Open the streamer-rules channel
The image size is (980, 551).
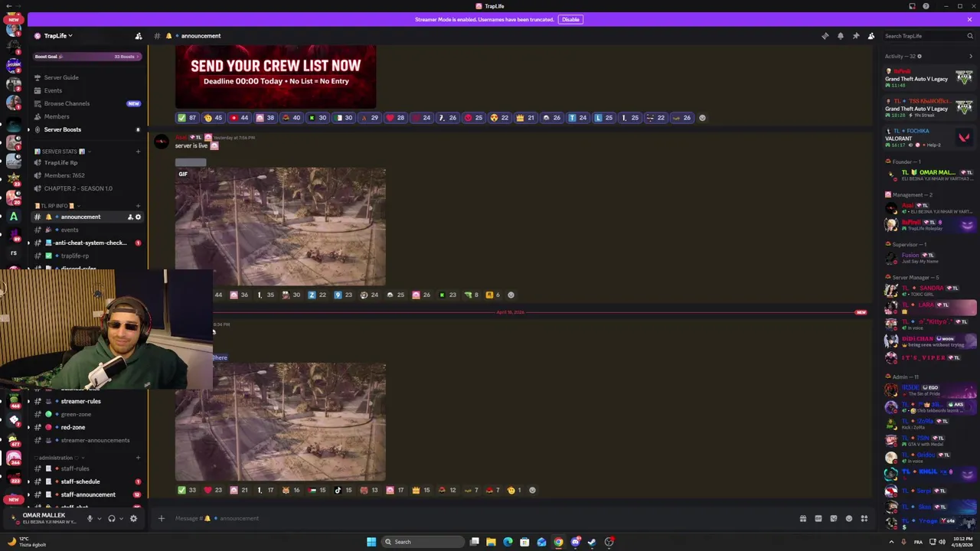pos(80,401)
